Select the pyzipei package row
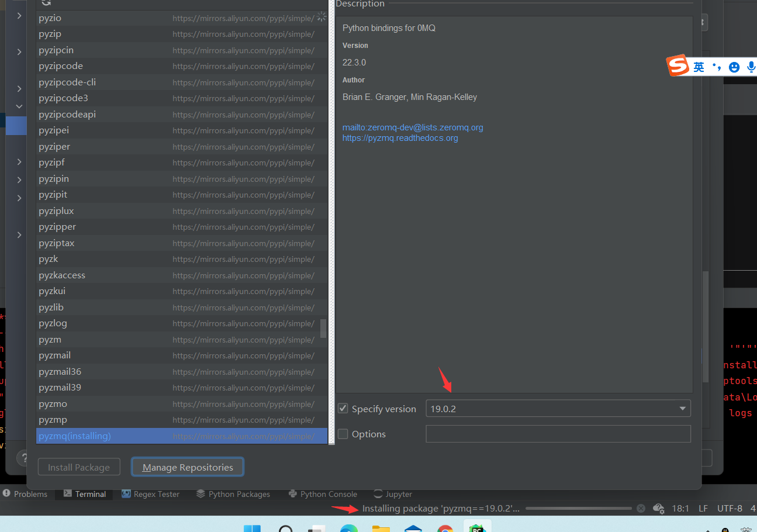Image resolution: width=757 pixels, height=532 pixels. coord(182,130)
